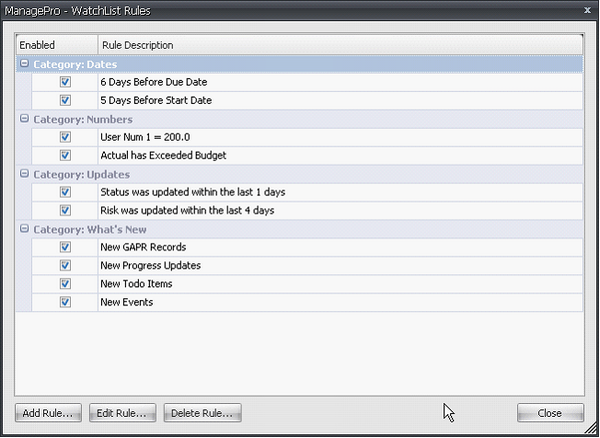Select the New Events text
This screenshot has width=600, height=438.
[x=127, y=302]
